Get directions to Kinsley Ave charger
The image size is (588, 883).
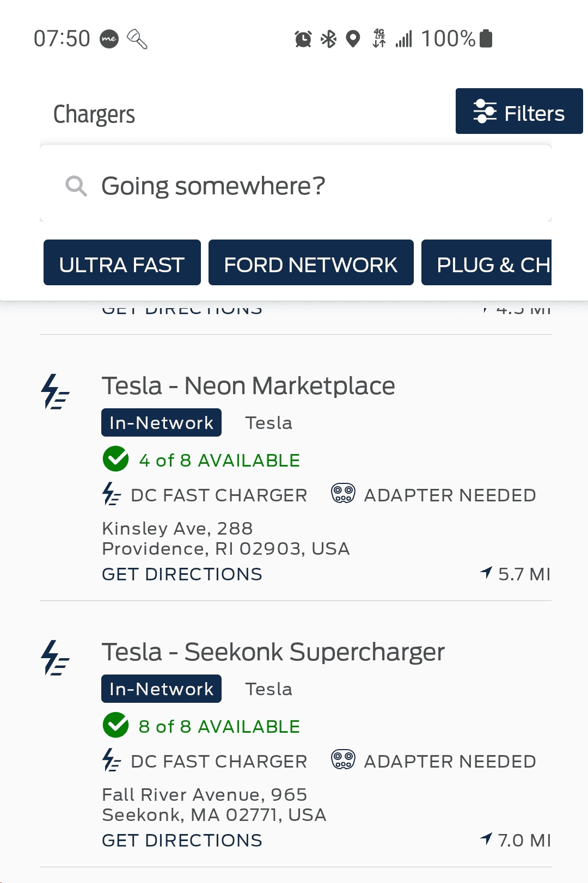pos(182,574)
